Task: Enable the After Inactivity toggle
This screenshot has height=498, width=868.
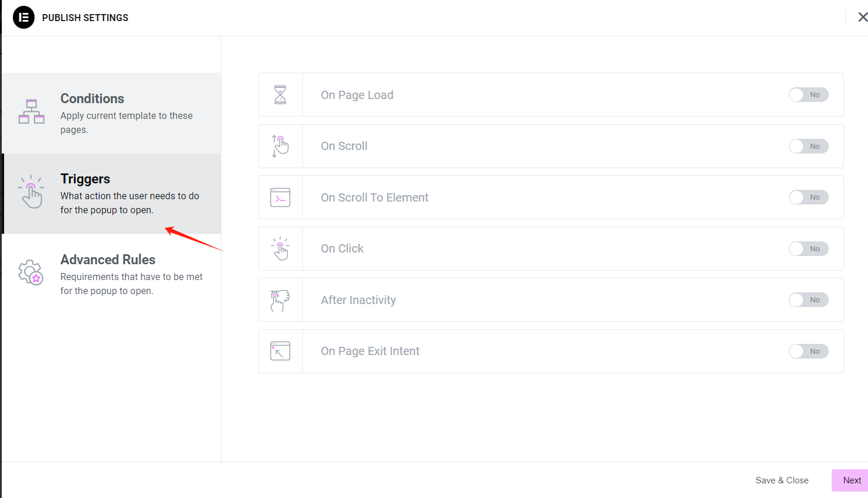Action: tap(808, 300)
